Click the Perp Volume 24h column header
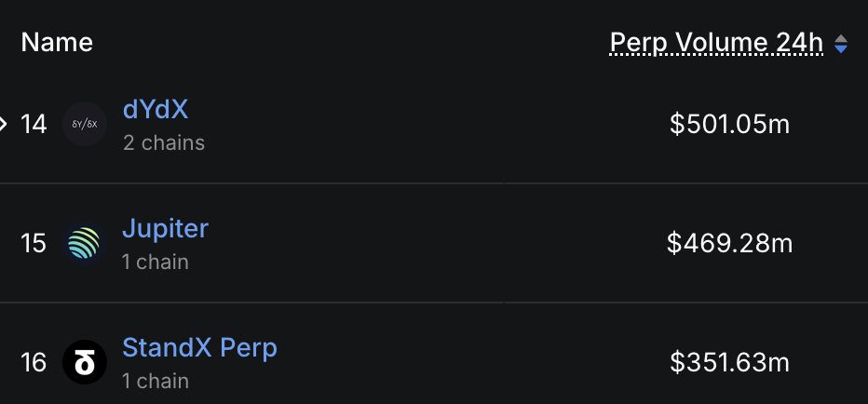 pos(716,42)
